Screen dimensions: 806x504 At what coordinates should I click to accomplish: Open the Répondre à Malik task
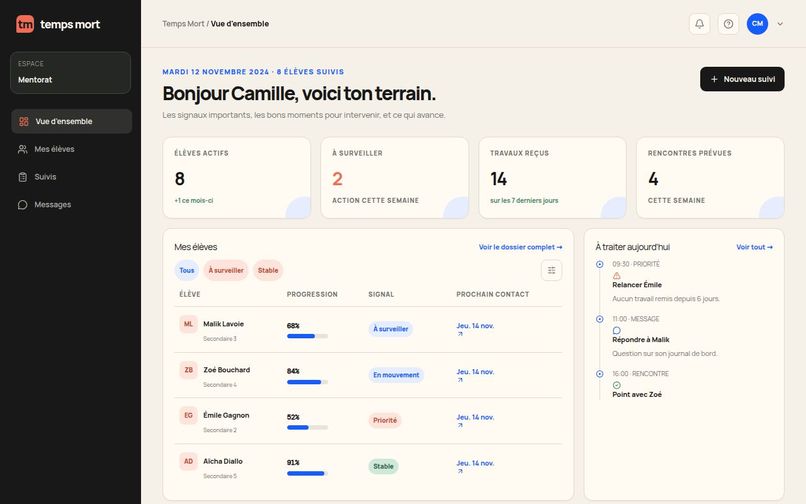pyautogui.click(x=640, y=340)
